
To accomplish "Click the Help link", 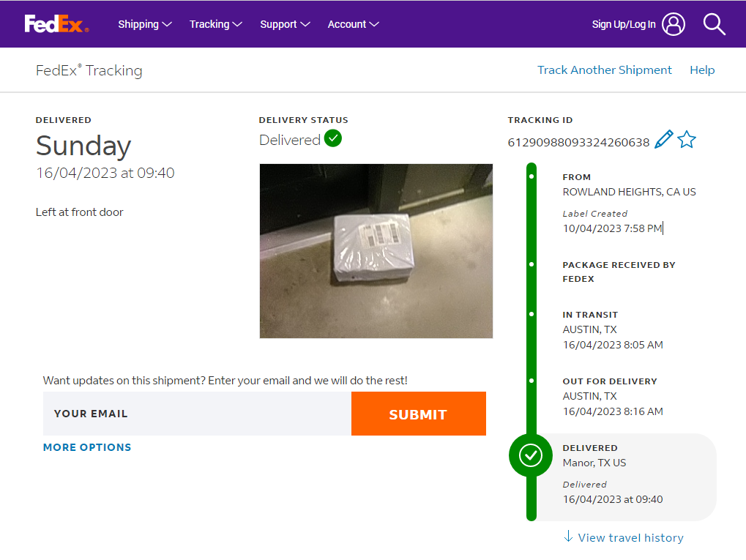I will click(x=702, y=70).
